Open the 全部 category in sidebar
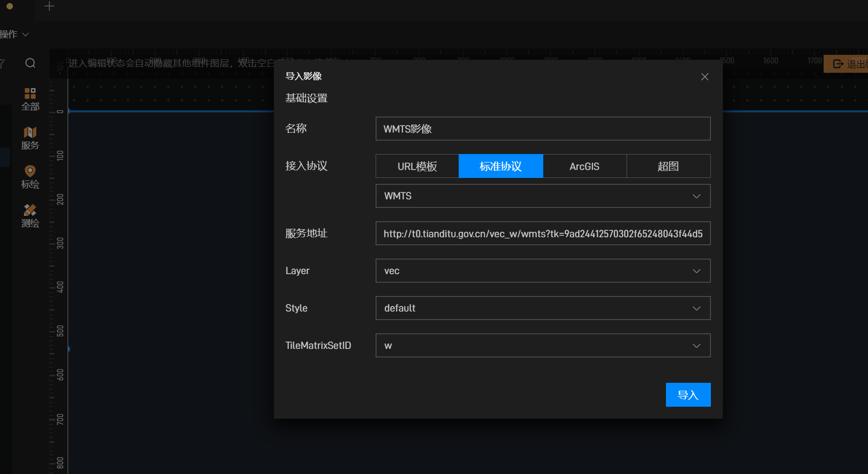 click(30, 99)
